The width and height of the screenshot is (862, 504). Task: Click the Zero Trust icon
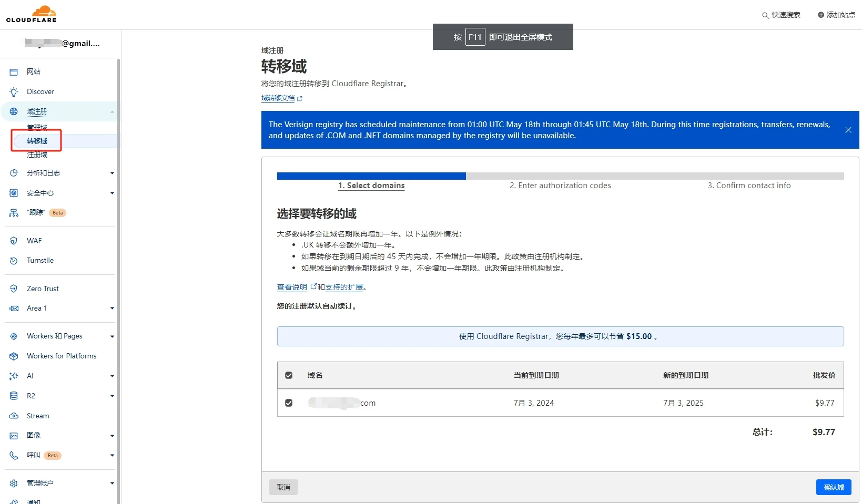point(14,289)
